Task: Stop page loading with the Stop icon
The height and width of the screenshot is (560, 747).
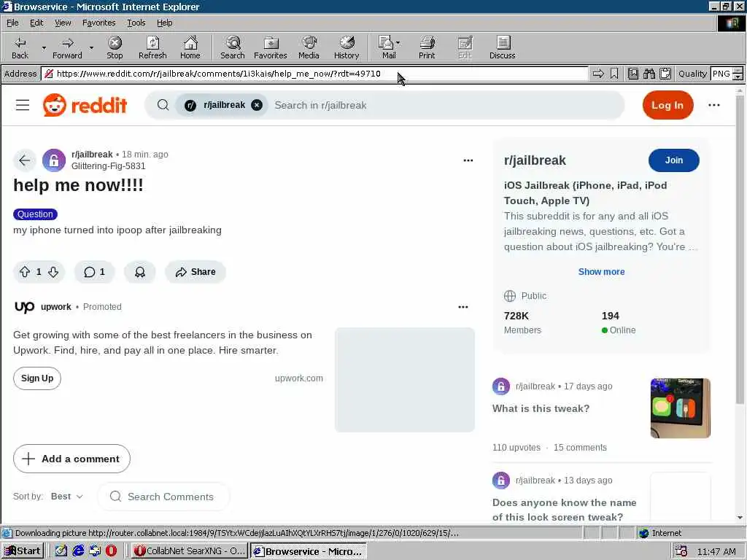Action: pyautogui.click(x=115, y=47)
